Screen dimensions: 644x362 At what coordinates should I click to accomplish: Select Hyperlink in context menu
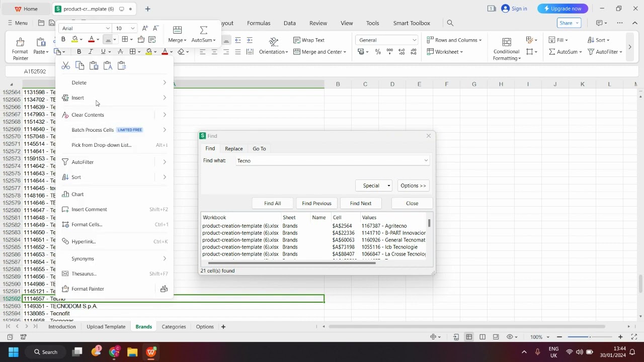point(115,241)
